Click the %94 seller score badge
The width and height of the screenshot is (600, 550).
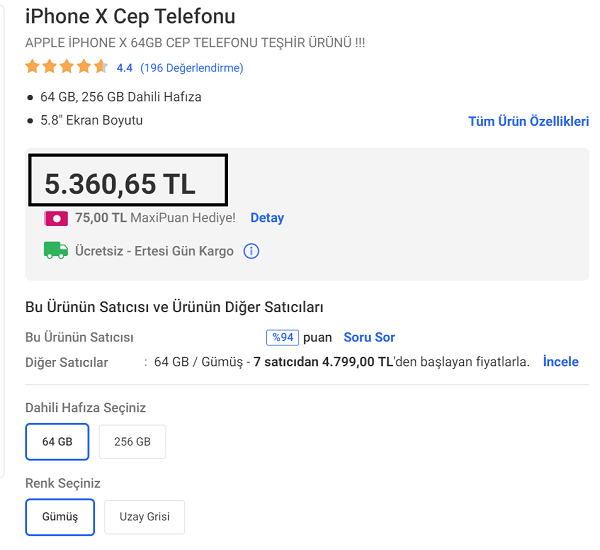282,337
